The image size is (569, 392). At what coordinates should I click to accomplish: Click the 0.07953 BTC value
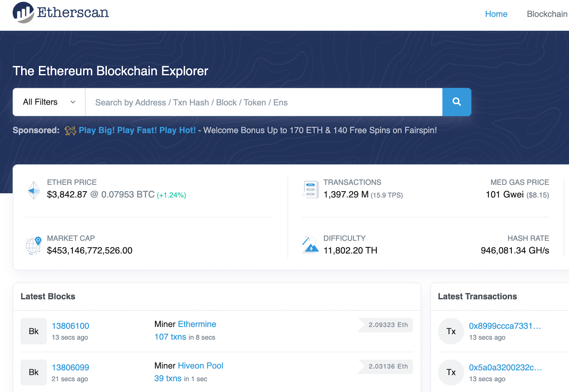128,194
